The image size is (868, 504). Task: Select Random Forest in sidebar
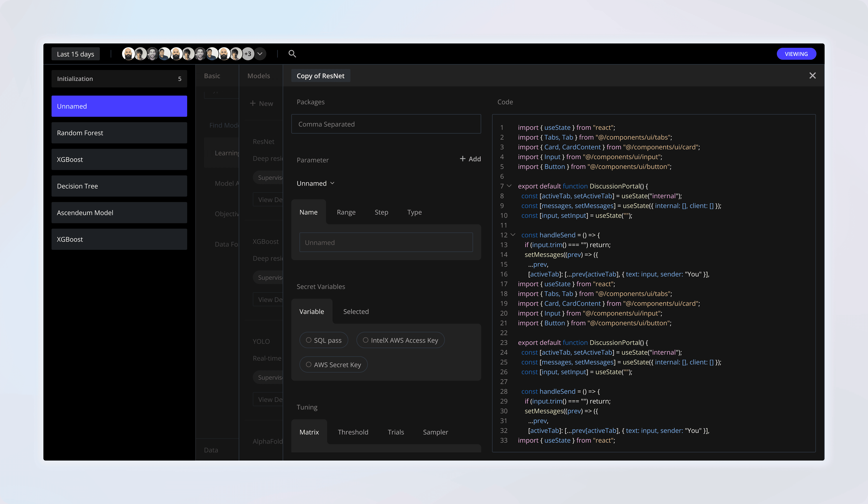119,133
